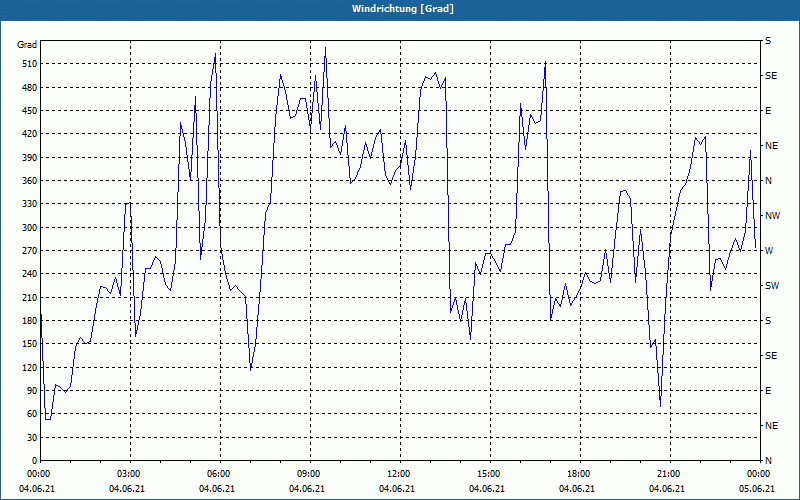Pick the 150 y-axis value

click(30, 344)
